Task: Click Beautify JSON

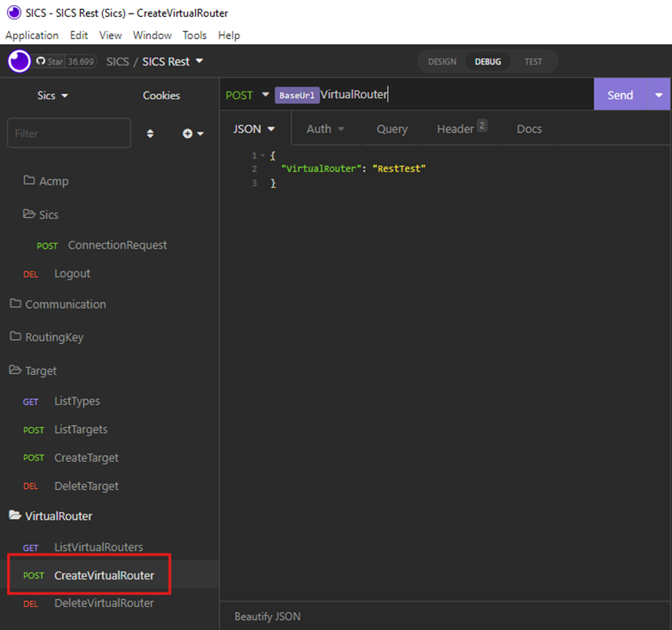Action: [267, 616]
